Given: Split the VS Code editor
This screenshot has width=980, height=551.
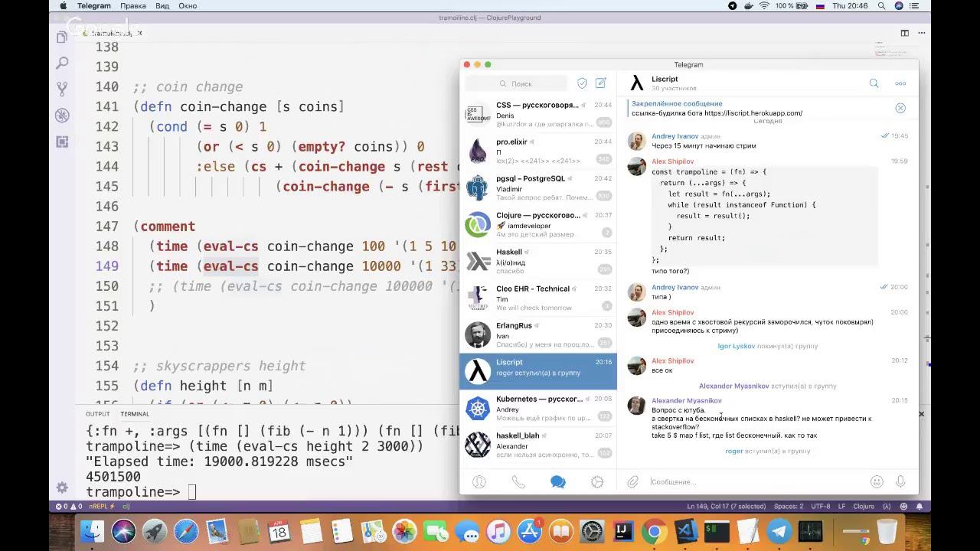Looking at the screenshot, I should 904,33.
